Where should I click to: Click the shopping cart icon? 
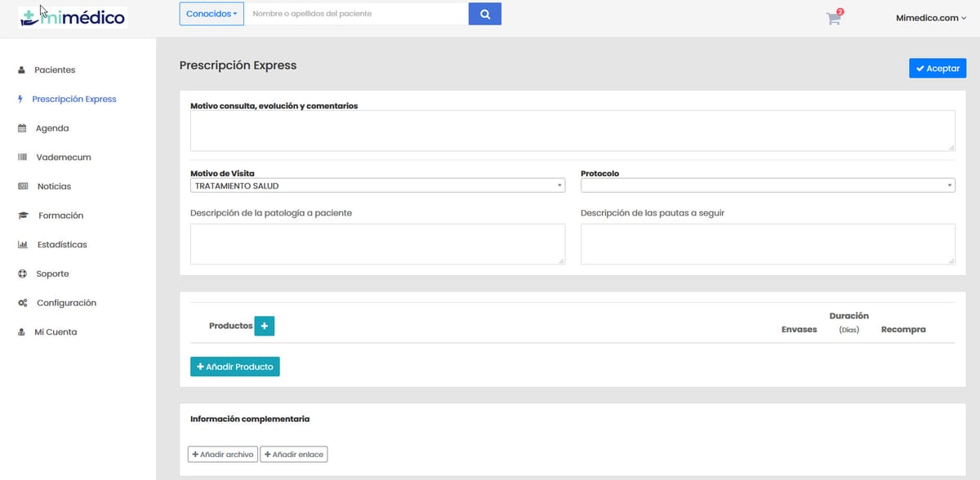[833, 19]
